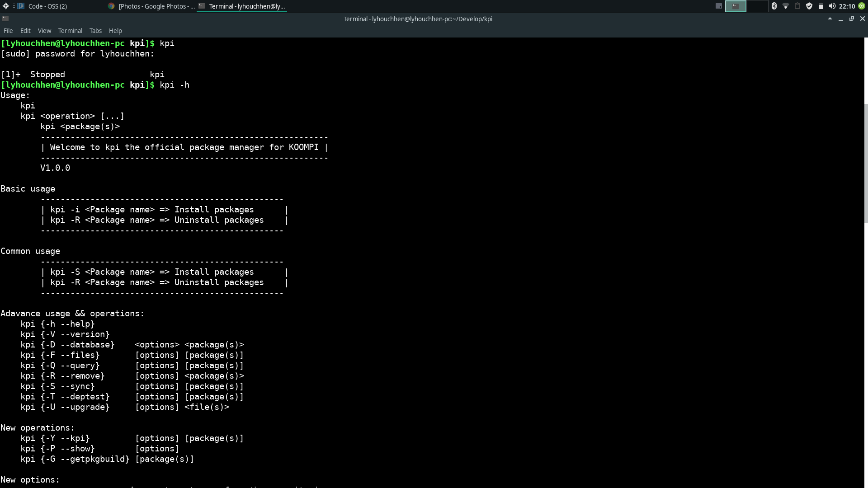Open the View menu
Viewport: 868px width, 488px height.
pos(44,31)
